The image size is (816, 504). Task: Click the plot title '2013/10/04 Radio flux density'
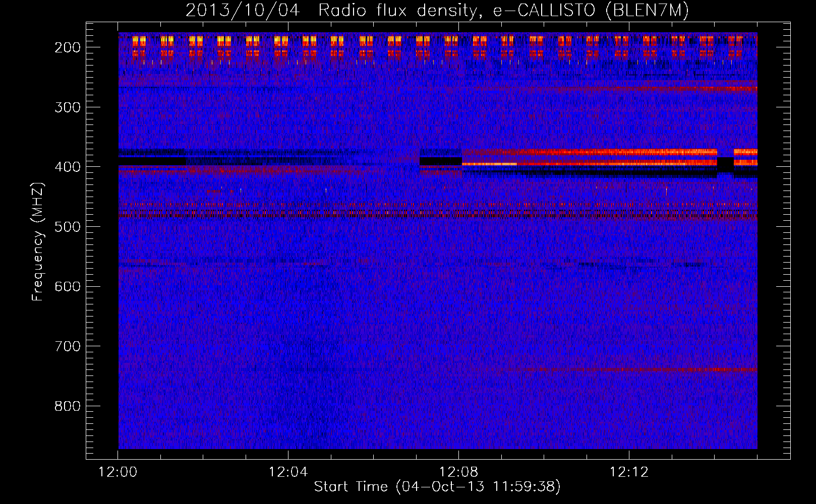pos(437,10)
